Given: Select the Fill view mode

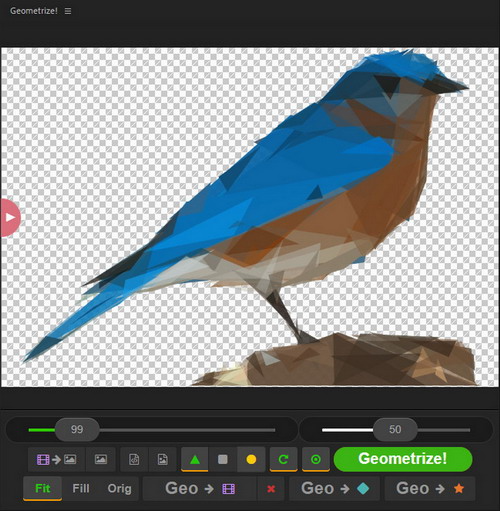Looking at the screenshot, I should pyautogui.click(x=81, y=489).
